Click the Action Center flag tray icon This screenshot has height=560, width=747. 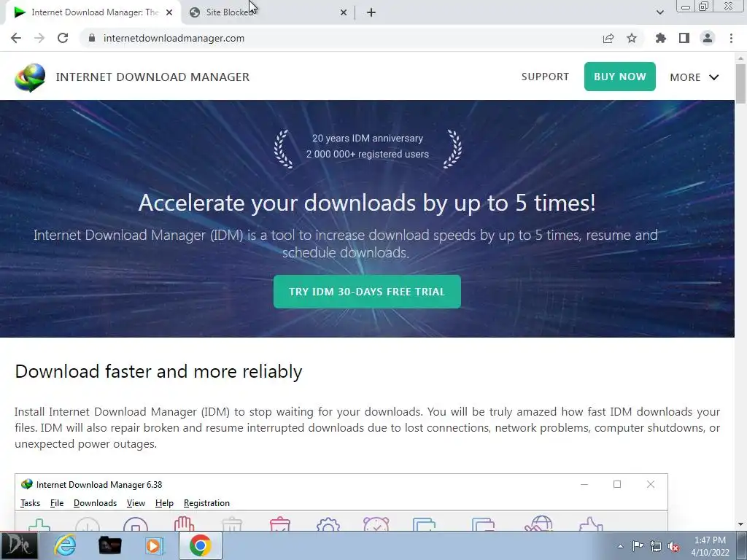[x=638, y=545]
